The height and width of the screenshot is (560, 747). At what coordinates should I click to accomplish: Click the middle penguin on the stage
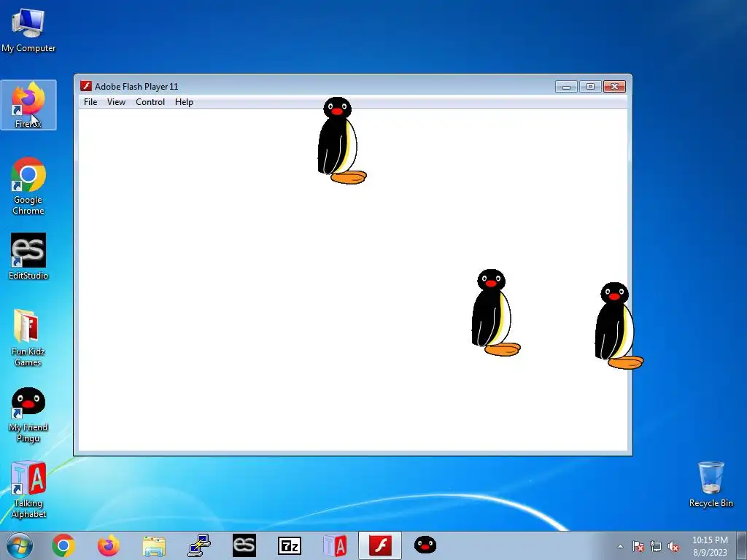pyautogui.click(x=495, y=313)
